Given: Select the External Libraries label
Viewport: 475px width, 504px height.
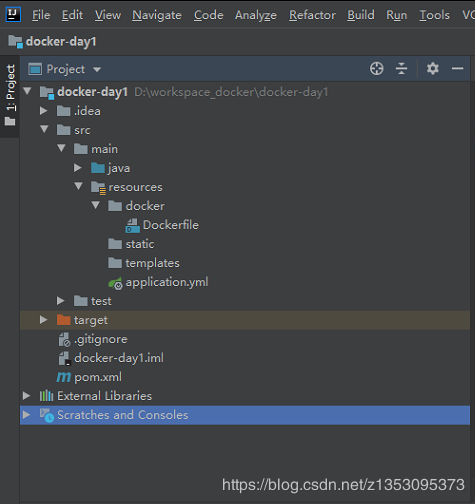Looking at the screenshot, I should pos(104,396).
